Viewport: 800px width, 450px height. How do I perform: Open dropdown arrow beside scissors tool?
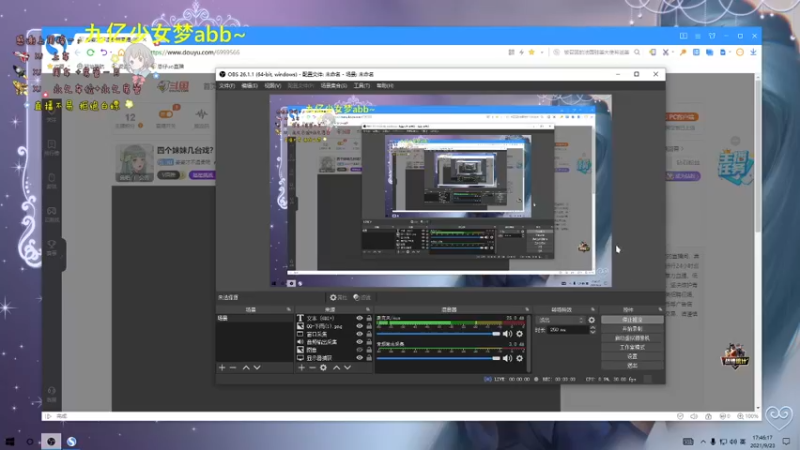673,52
